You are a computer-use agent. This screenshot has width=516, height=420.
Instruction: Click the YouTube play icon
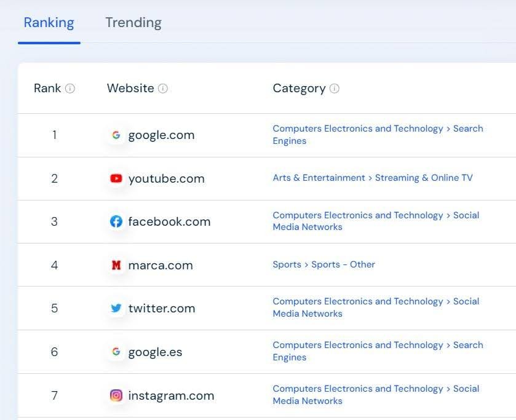tap(116, 178)
